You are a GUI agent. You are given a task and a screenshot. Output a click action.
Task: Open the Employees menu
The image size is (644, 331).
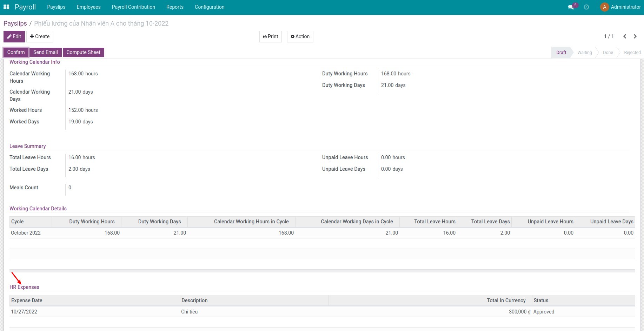88,7
